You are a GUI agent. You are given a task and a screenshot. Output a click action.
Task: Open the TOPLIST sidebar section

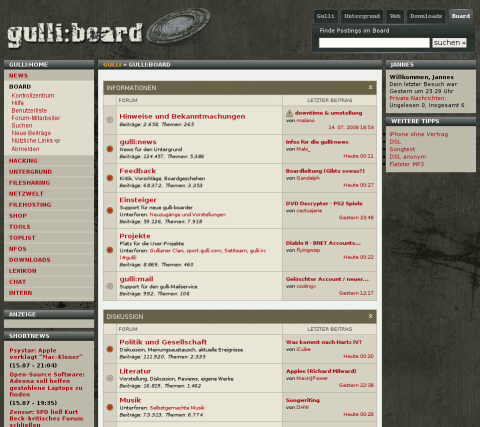(22, 238)
